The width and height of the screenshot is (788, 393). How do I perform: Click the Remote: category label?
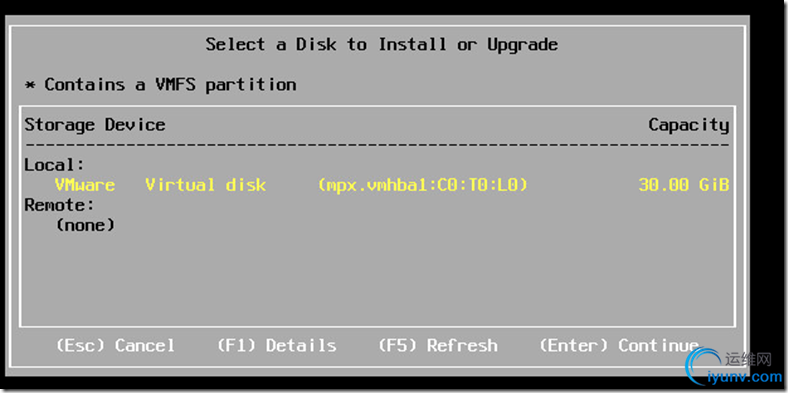(x=60, y=205)
